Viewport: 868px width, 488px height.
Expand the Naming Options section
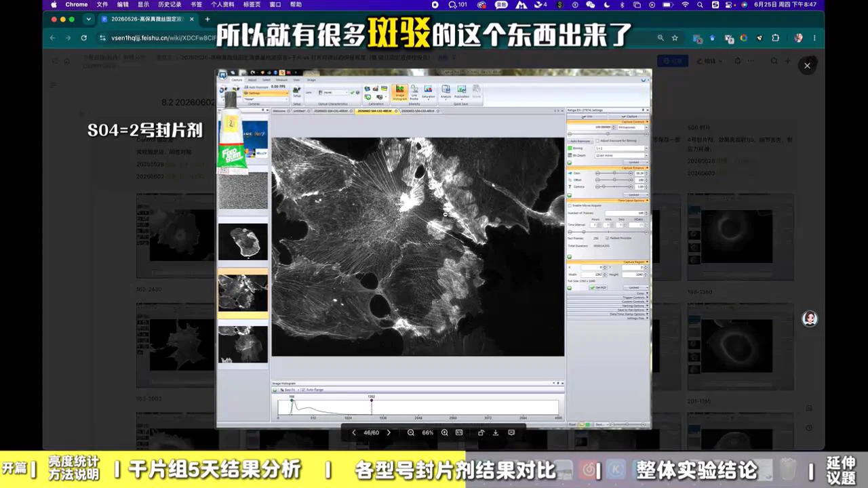pyautogui.click(x=607, y=306)
